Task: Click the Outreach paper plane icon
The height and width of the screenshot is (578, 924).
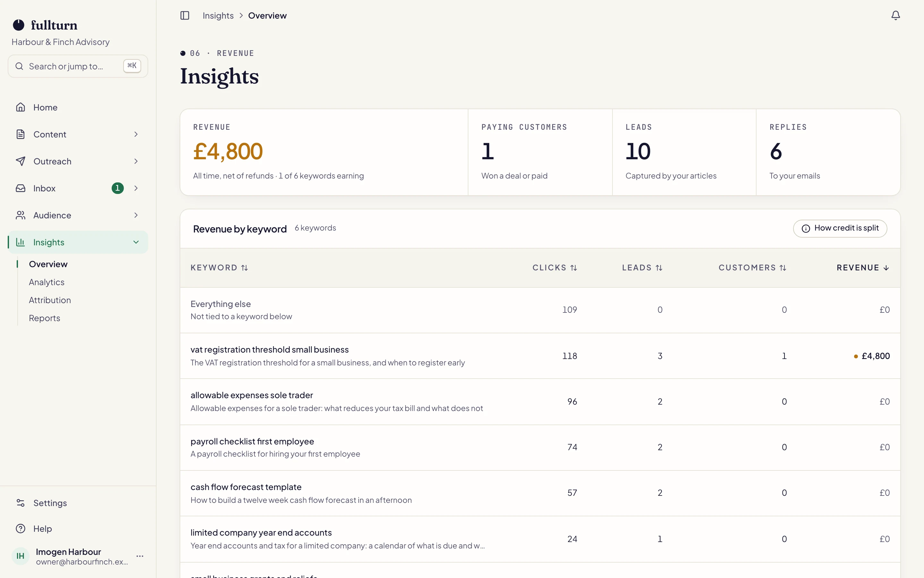Action: pos(21,161)
